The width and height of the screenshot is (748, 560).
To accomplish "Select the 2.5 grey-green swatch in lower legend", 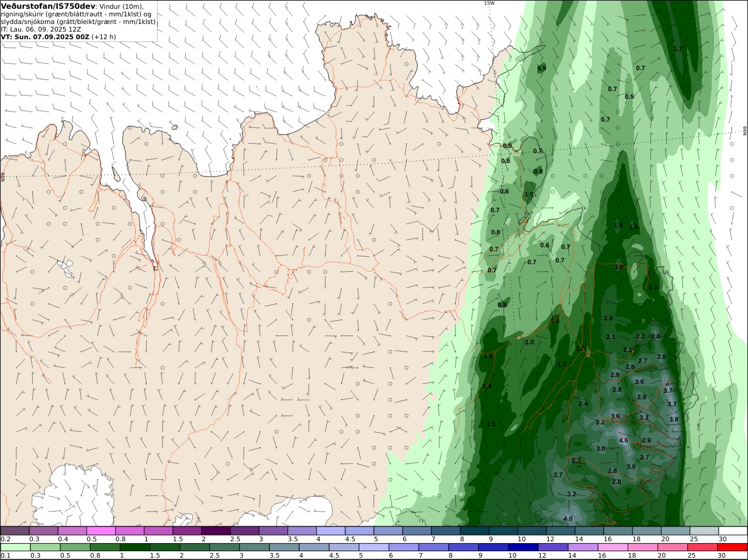I will pyautogui.click(x=224, y=547).
